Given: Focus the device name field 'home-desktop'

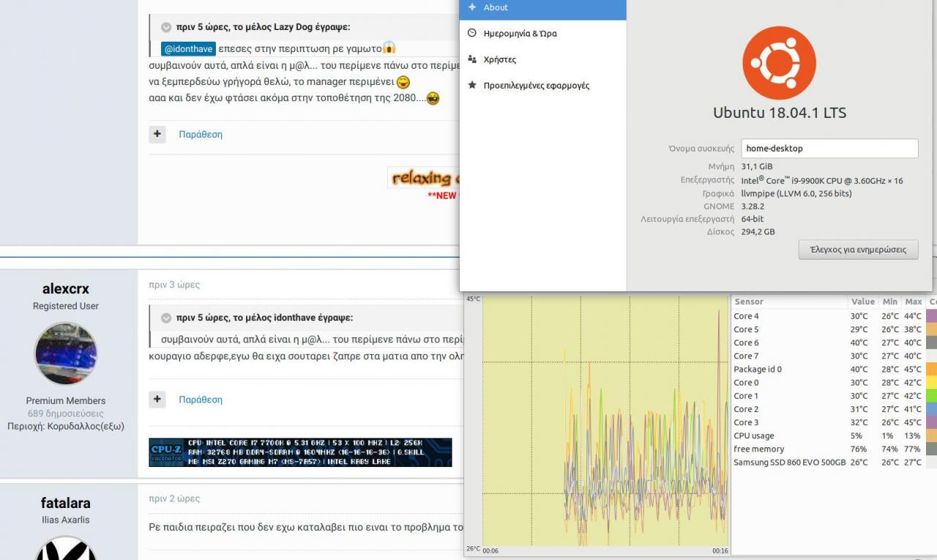Looking at the screenshot, I should pos(829,149).
